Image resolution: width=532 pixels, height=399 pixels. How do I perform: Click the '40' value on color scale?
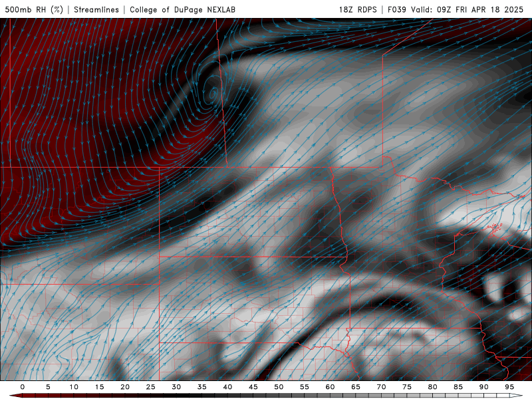[227, 387]
